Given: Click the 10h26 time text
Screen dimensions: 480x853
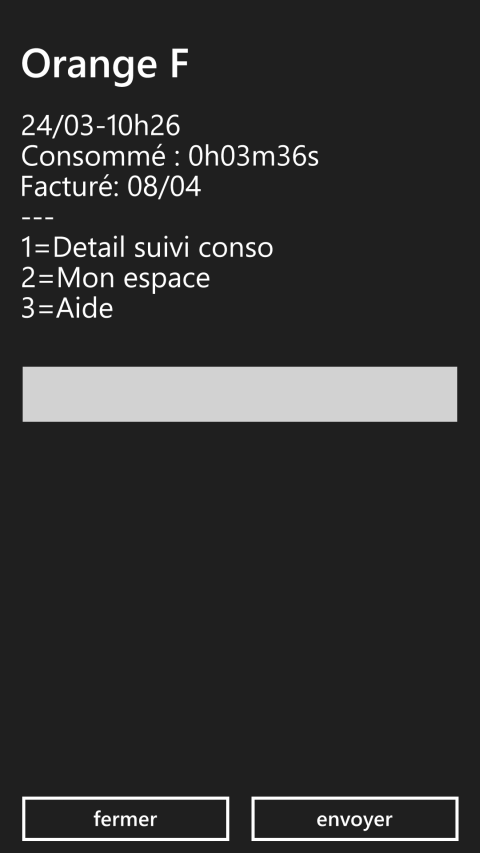Looking at the screenshot, I should click(143, 126).
